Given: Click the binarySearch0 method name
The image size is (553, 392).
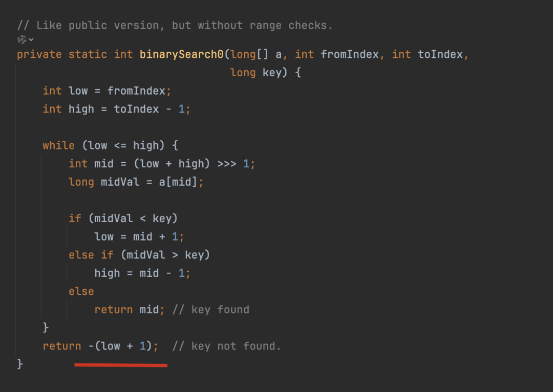Looking at the screenshot, I should 181,54.
